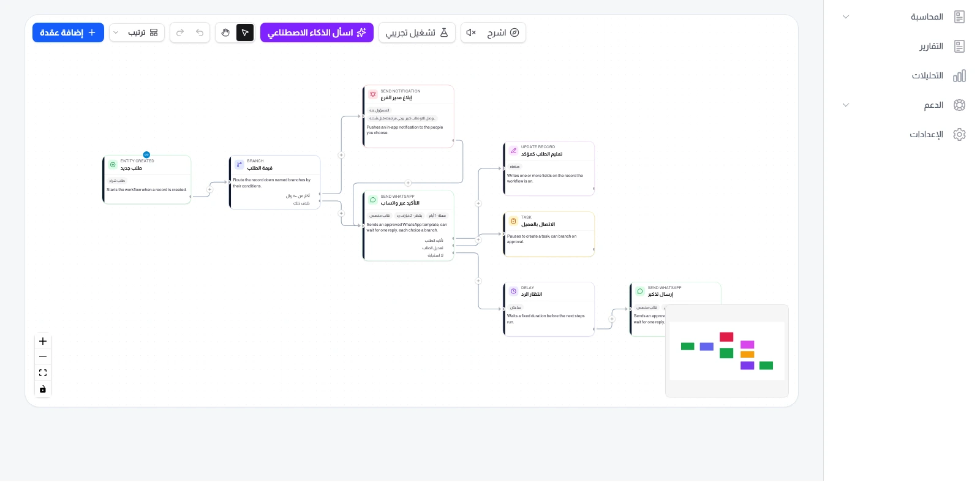Viewport: 980px width, 501px height.
Task: Fit the workflow view to screen
Action: pyautogui.click(x=43, y=373)
